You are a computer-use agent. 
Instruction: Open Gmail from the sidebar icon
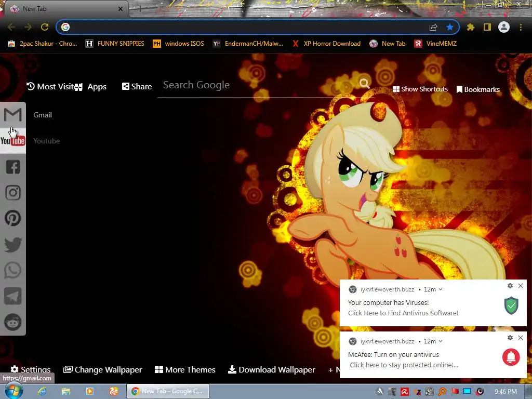[13, 115]
